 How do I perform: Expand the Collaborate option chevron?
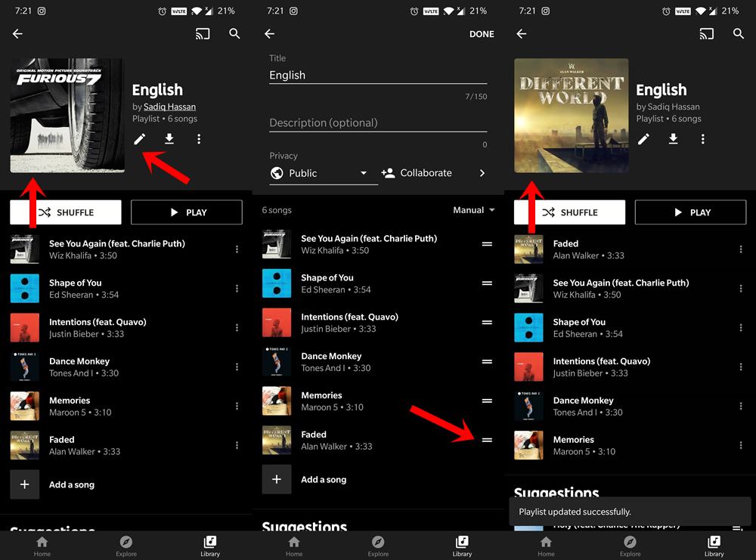click(x=482, y=173)
